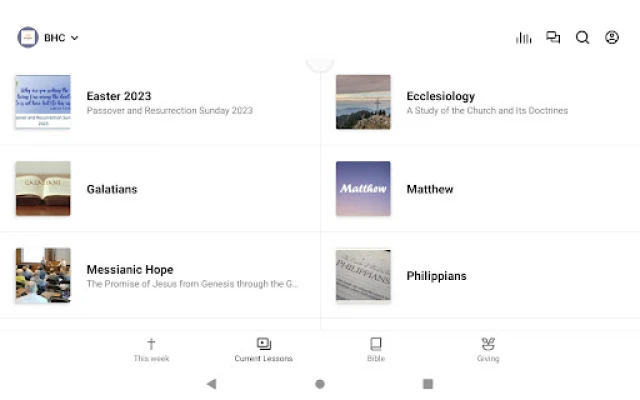Click the search magnifier icon
Screen dimensions: 640x400
pyautogui.click(x=582, y=38)
